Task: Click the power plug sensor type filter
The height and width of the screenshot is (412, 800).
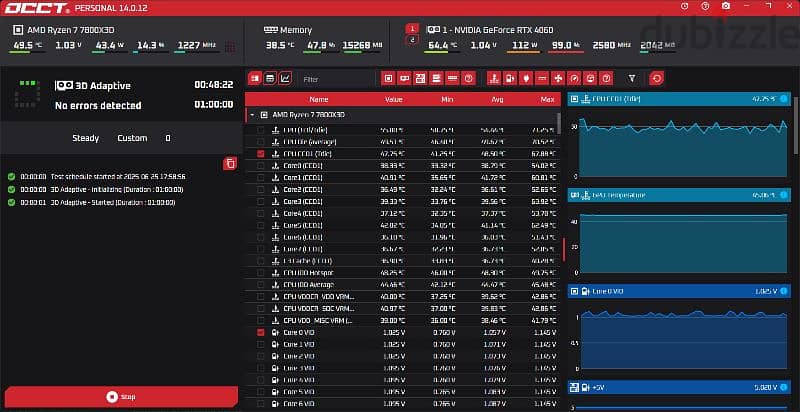Action: (x=526, y=79)
